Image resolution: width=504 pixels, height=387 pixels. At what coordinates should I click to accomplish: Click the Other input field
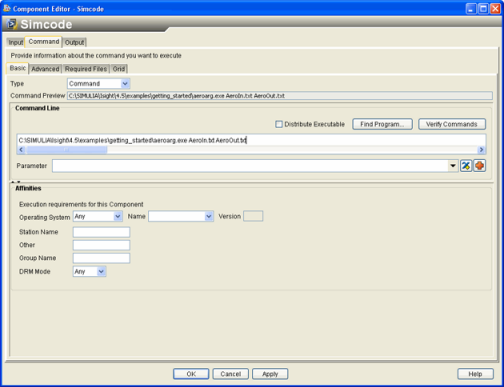[101, 245]
